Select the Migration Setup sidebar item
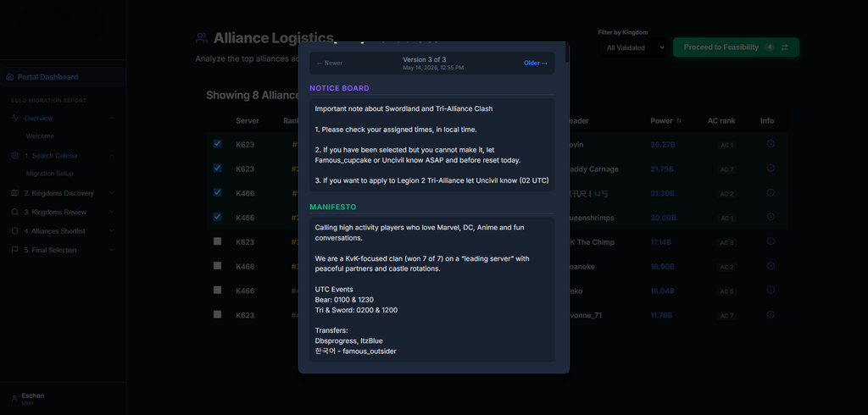Screen dimensions: 868x415 pyautogui.click(x=50, y=174)
